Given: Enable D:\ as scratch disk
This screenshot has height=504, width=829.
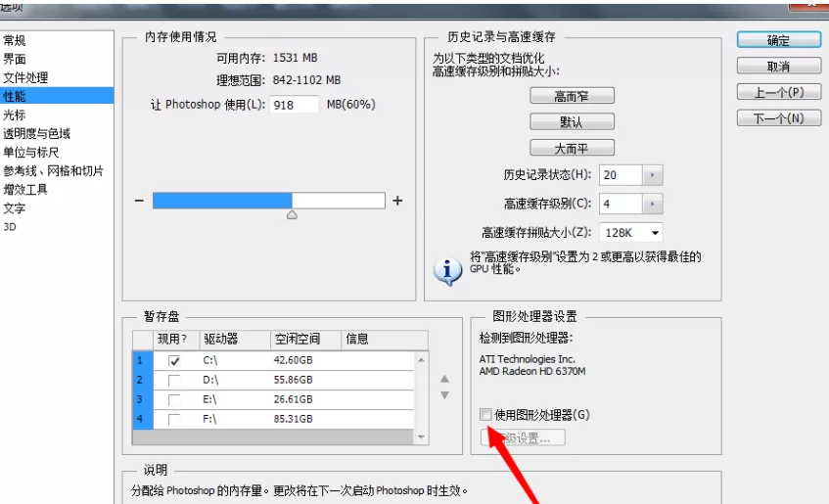Looking at the screenshot, I should coord(174,381).
